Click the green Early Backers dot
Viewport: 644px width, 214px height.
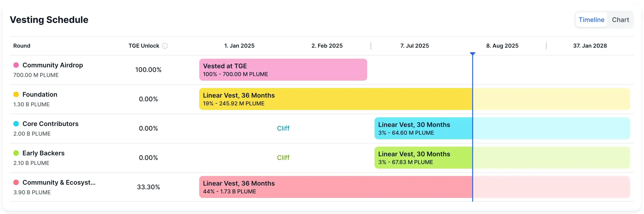click(16, 153)
